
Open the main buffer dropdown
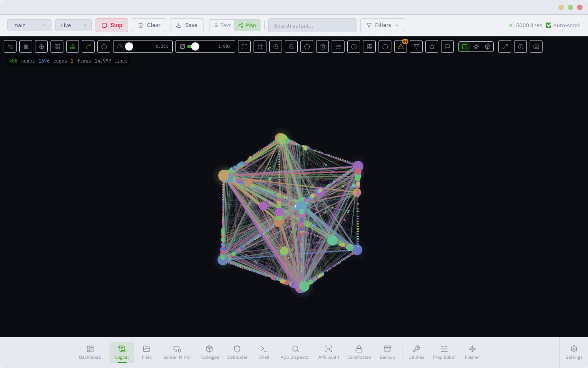[x=29, y=25]
